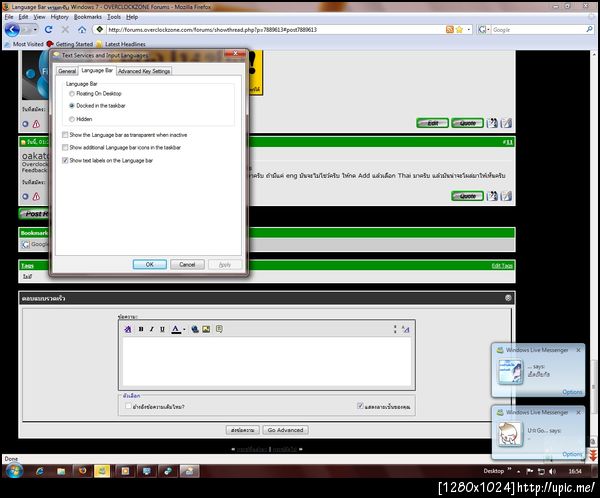Open the Windows Start orb
Image resolution: width=600 pixels, height=498 pixels.
click(14, 471)
